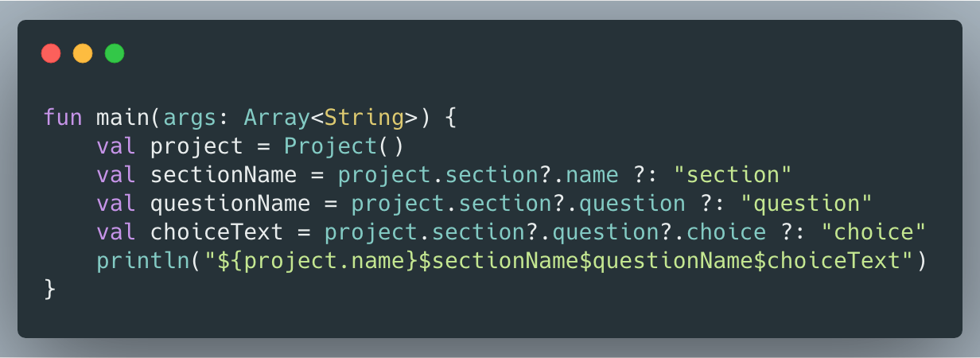Click the questionName variable declaration
This screenshot has width=980, height=358.
coord(230,204)
